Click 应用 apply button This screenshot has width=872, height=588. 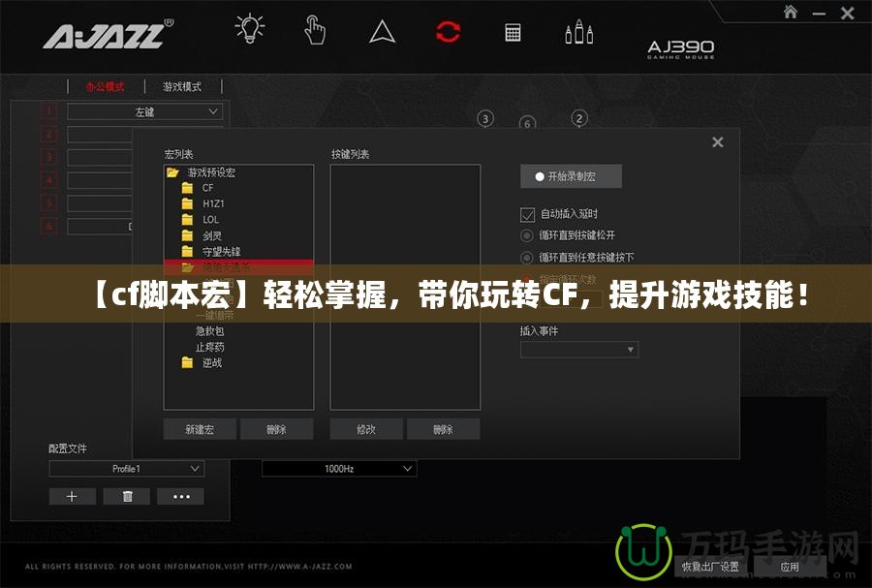point(789,567)
